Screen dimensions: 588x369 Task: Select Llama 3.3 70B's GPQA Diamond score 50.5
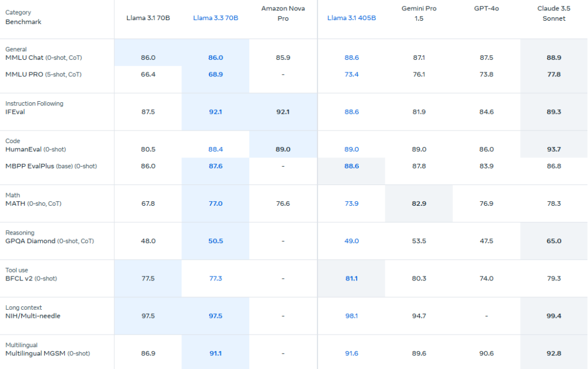(x=216, y=241)
